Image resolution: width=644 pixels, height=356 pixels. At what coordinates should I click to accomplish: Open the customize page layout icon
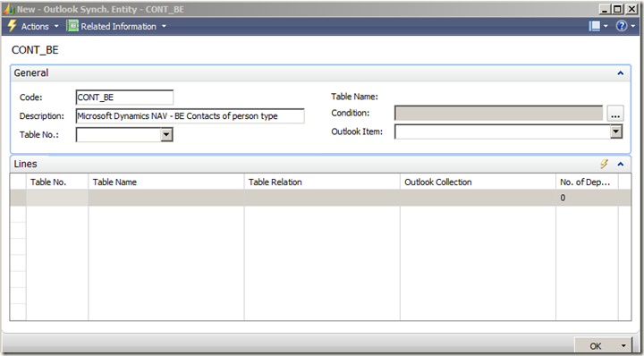tap(594, 26)
